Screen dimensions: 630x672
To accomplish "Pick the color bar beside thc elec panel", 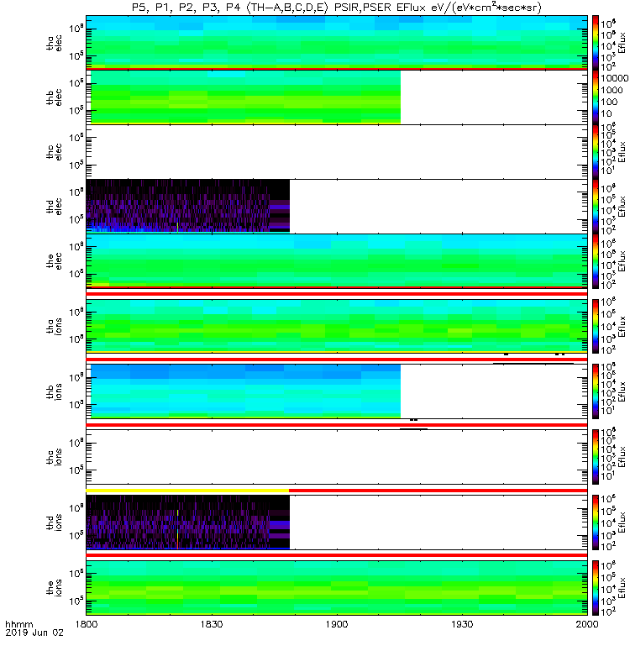I will click(596, 152).
